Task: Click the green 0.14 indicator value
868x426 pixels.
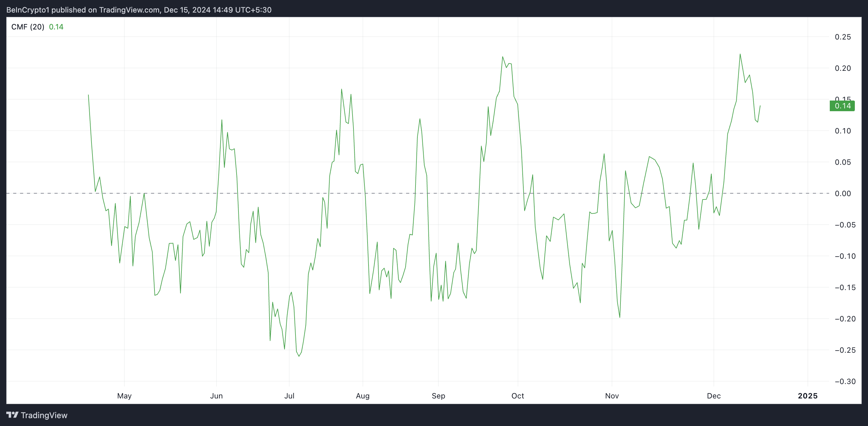Action: coord(56,27)
